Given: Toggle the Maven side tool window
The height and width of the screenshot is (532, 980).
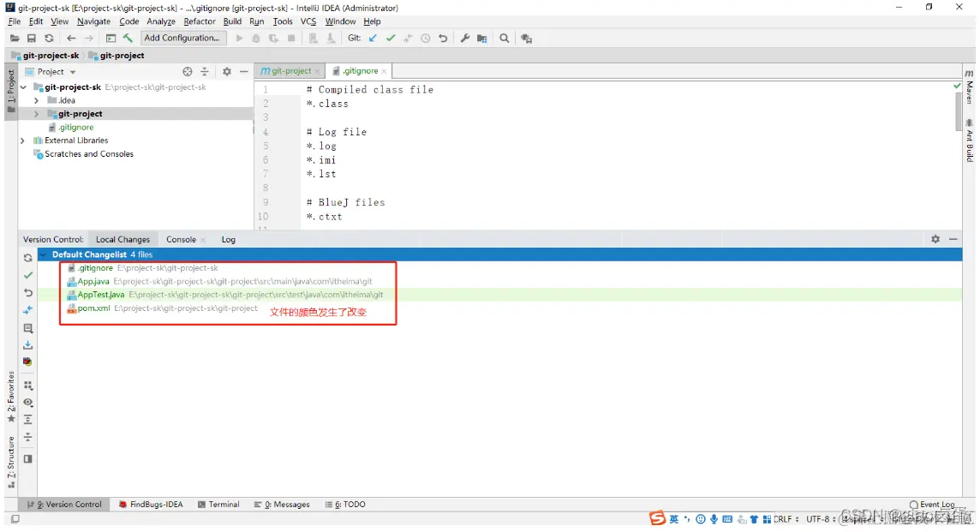Looking at the screenshot, I should tap(970, 87).
